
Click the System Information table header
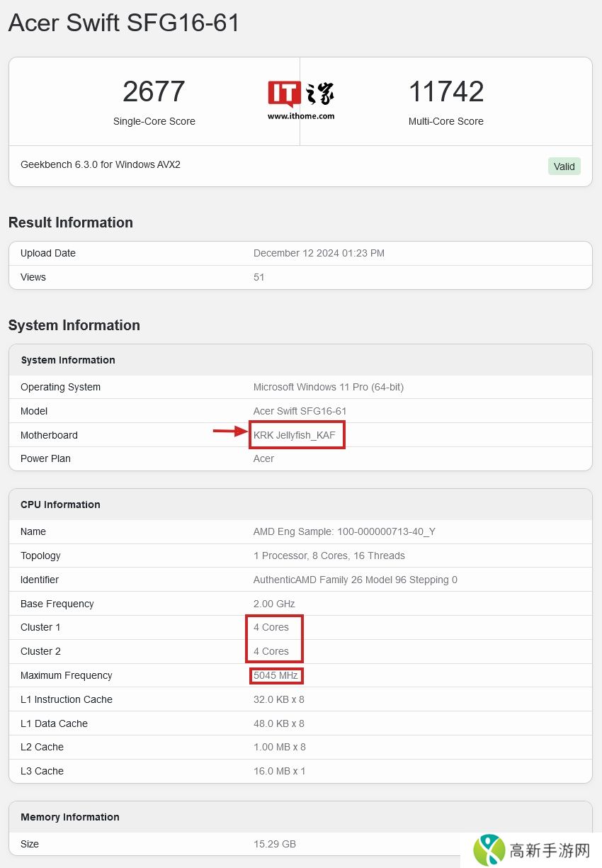[x=68, y=360]
